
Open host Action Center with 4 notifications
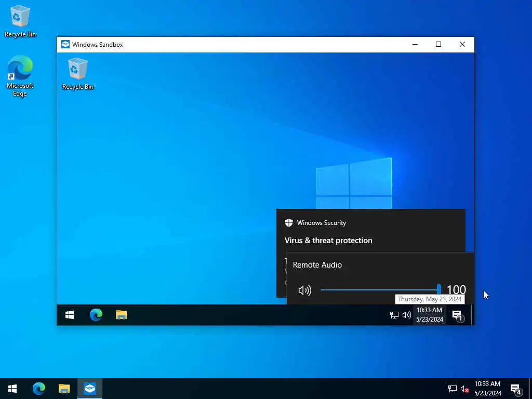click(516, 389)
